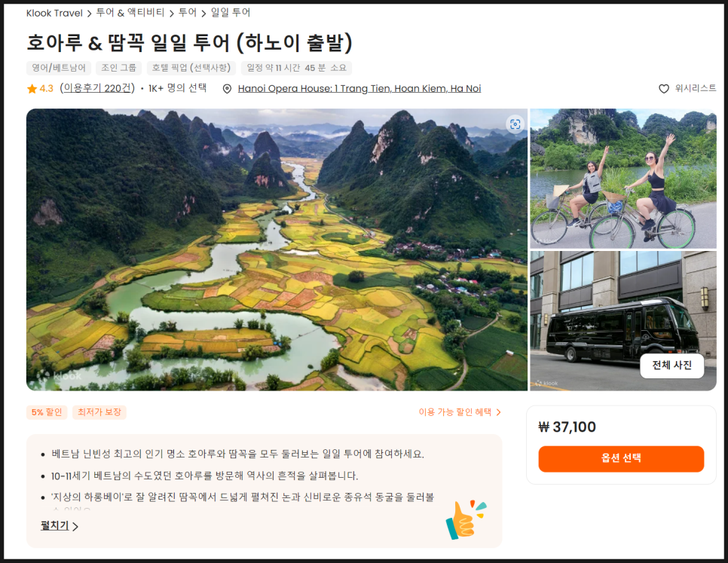Expand 이용 가능 할인 혜택 chevron
Viewport: 728px width, 563px height.
coord(499,412)
